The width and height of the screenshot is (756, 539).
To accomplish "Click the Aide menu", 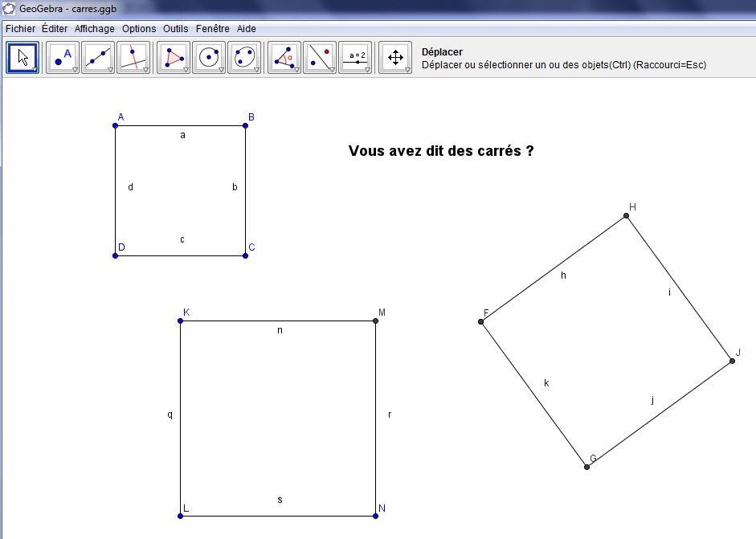I will coord(246,28).
